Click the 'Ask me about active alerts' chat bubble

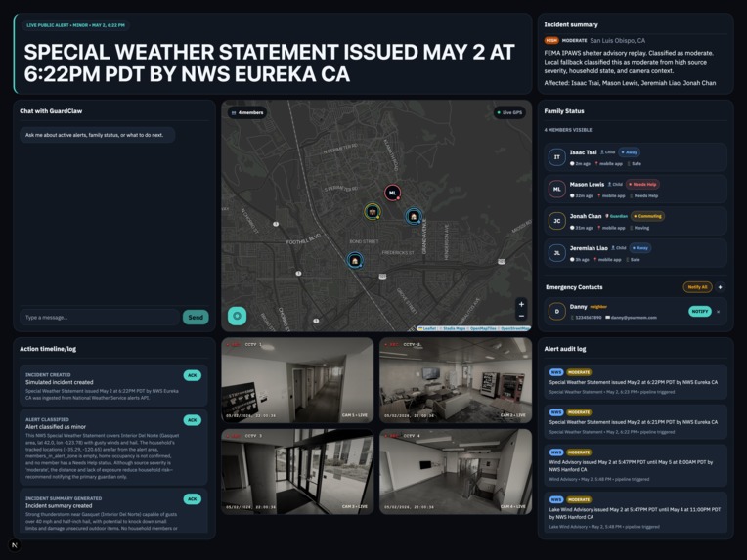[97, 135]
